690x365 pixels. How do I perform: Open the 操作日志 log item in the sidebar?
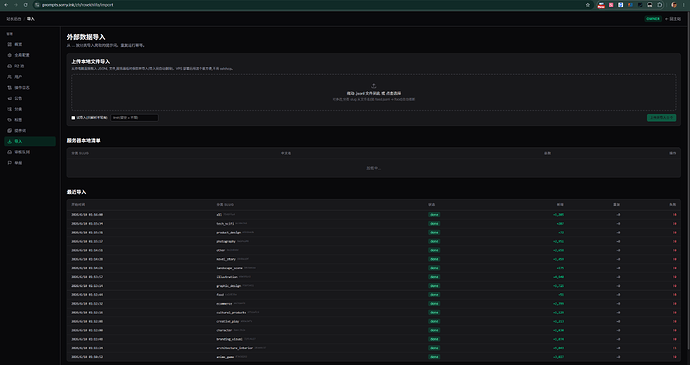coord(29,88)
